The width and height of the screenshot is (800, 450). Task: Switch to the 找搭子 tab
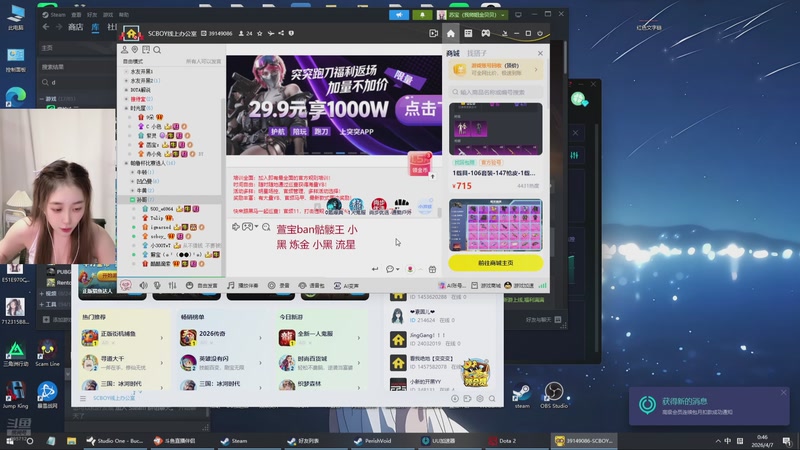point(477,53)
